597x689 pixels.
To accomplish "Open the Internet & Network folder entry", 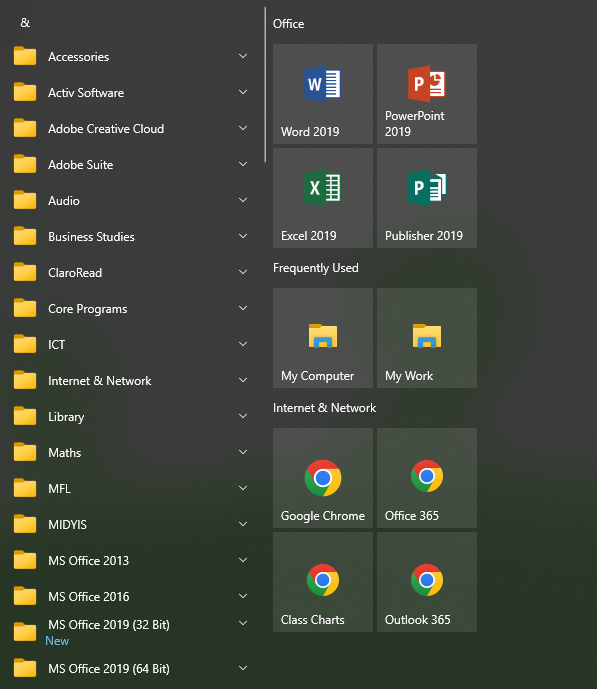I will [x=131, y=381].
